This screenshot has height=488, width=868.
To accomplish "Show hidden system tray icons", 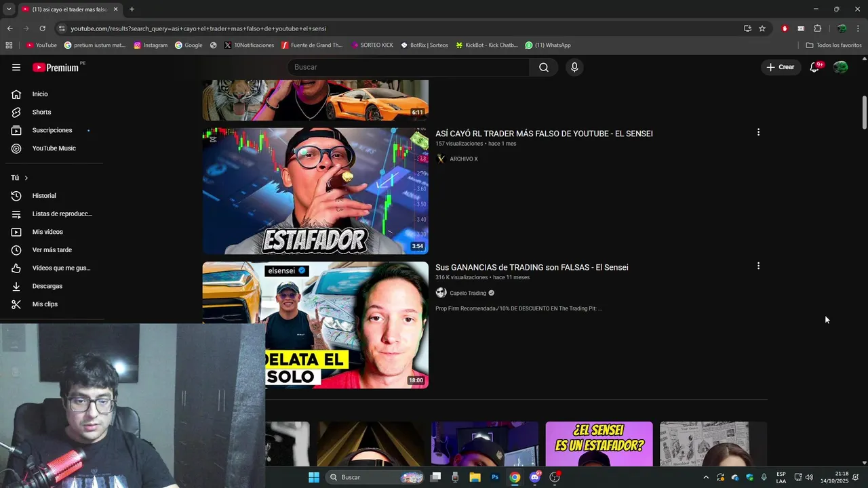I will point(706,477).
